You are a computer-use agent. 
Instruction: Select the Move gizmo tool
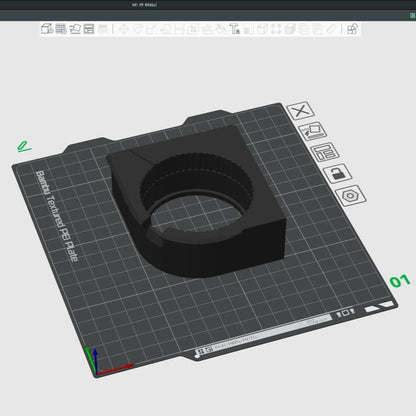(124, 29)
